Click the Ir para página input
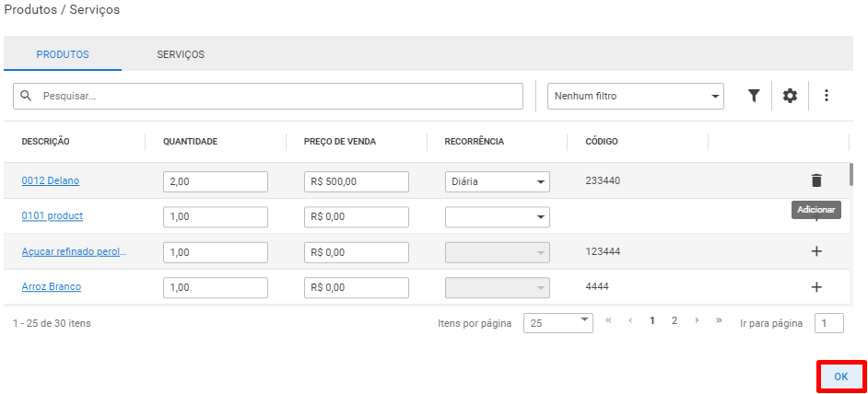 (829, 323)
